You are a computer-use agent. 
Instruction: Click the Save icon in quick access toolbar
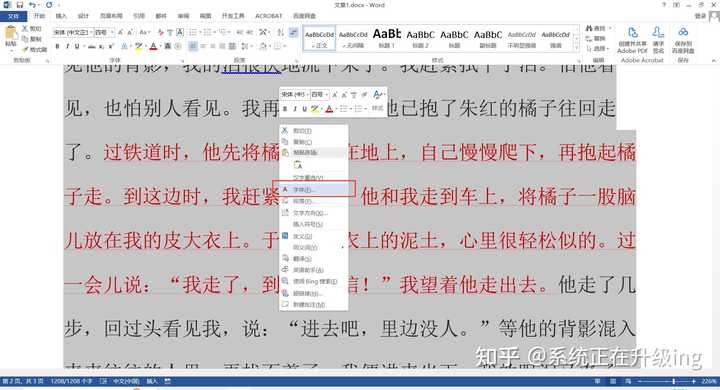[x=19, y=5]
